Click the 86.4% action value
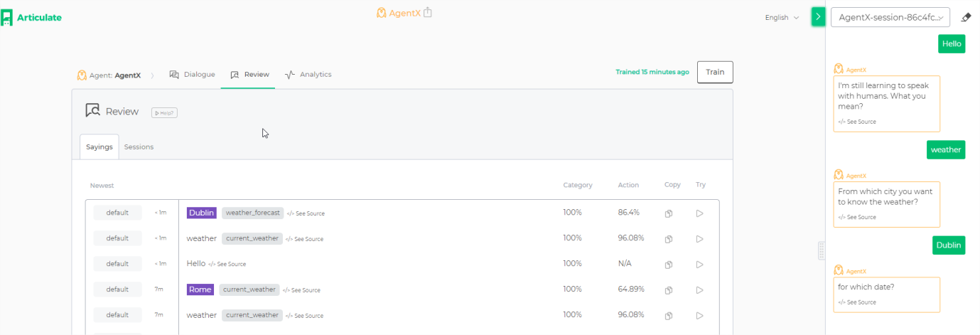 [629, 213]
